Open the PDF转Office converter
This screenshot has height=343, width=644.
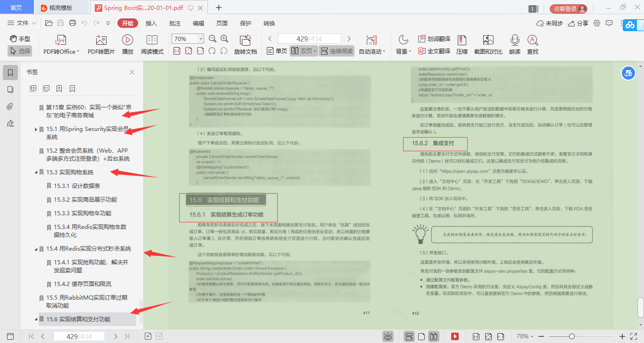61,45
